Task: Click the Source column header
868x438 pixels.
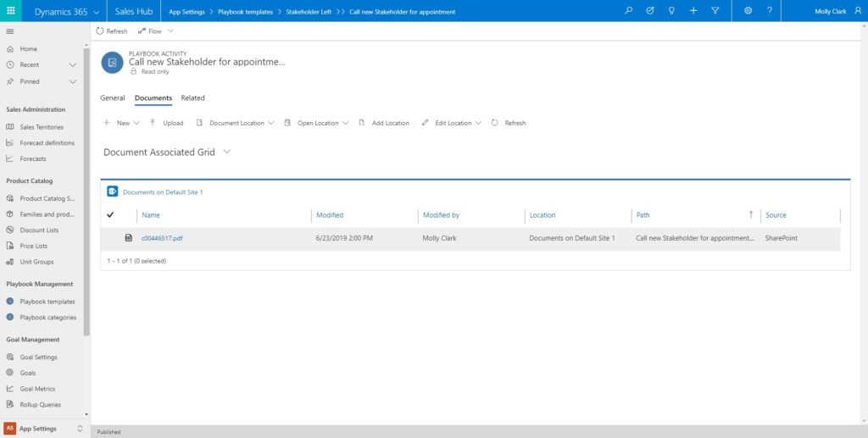Action: coord(776,215)
